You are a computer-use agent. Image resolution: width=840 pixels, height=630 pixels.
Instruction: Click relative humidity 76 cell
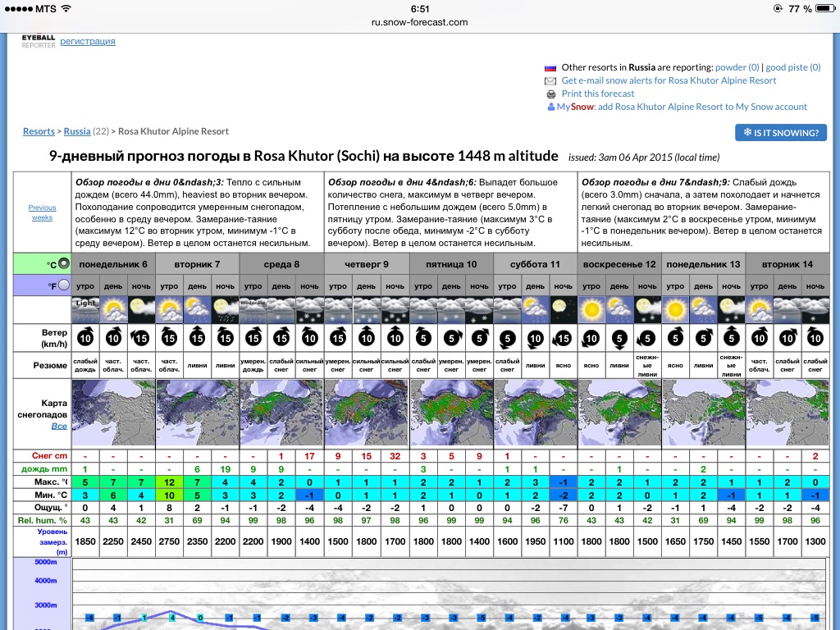(563, 520)
